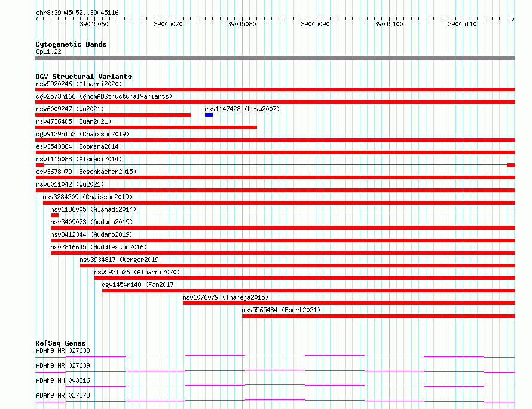Open dgv9139n152 (Chaisson2019) entry
This screenshot has height=409, width=532.
point(82,134)
